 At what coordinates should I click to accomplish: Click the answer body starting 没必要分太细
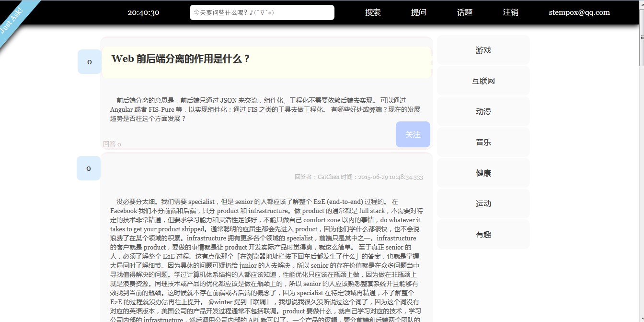pyautogui.click(x=266, y=259)
